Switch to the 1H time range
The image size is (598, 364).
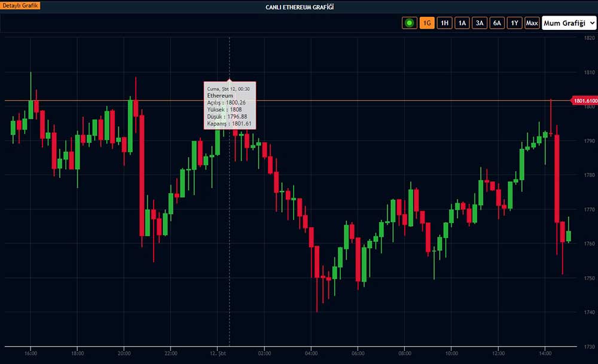coord(444,23)
